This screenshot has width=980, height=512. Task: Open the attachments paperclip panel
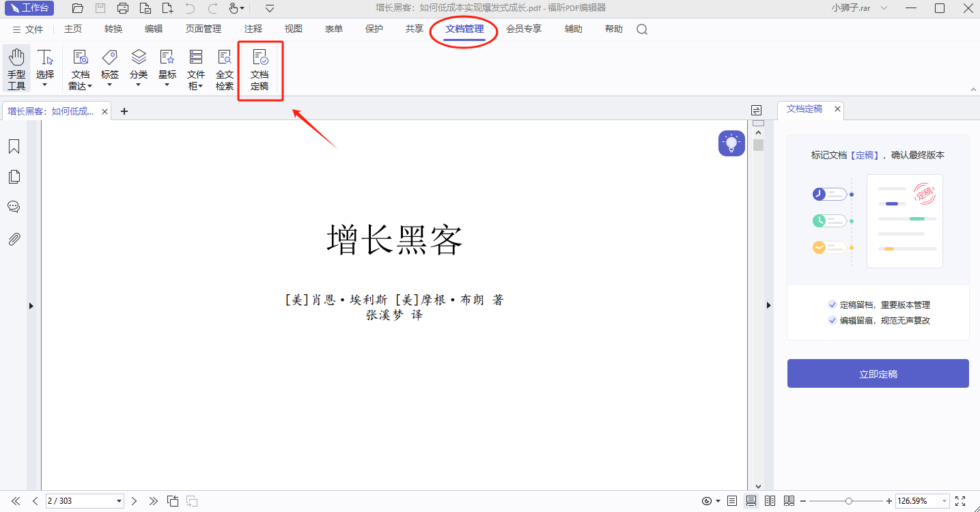(14, 239)
